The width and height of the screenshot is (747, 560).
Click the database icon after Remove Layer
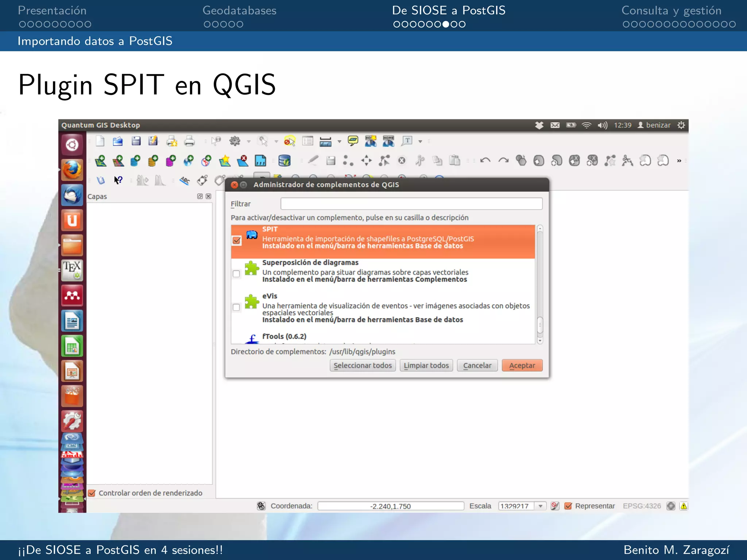click(x=284, y=160)
